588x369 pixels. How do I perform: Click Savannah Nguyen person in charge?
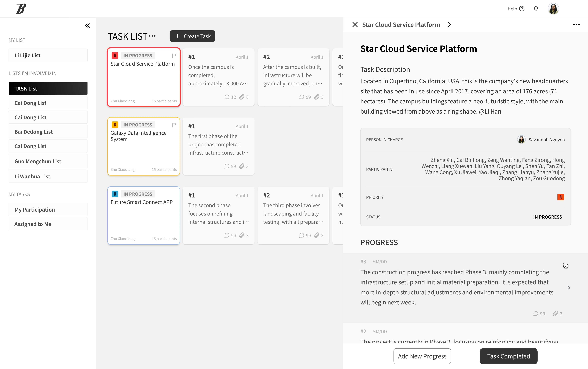pyautogui.click(x=541, y=140)
